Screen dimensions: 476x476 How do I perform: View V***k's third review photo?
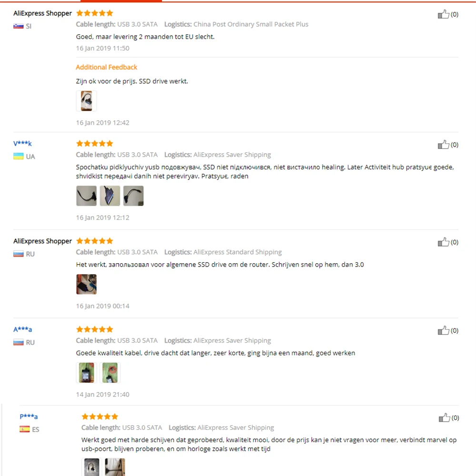[x=133, y=196]
